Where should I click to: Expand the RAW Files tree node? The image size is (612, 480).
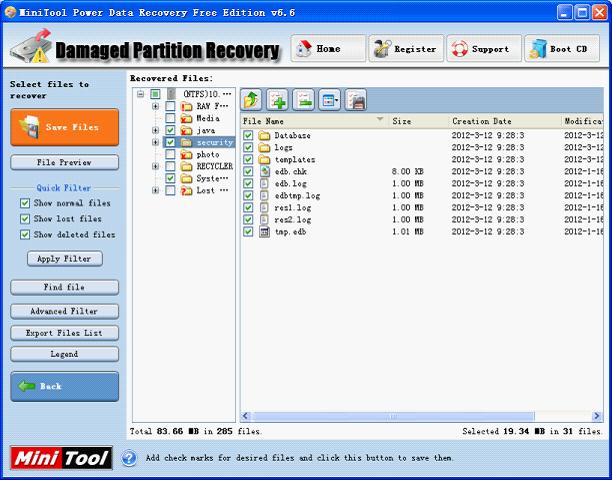pyautogui.click(x=155, y=106)
